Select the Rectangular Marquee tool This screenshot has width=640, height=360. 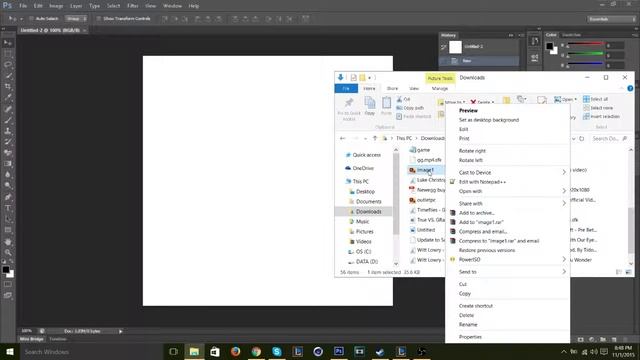point(8,54)
